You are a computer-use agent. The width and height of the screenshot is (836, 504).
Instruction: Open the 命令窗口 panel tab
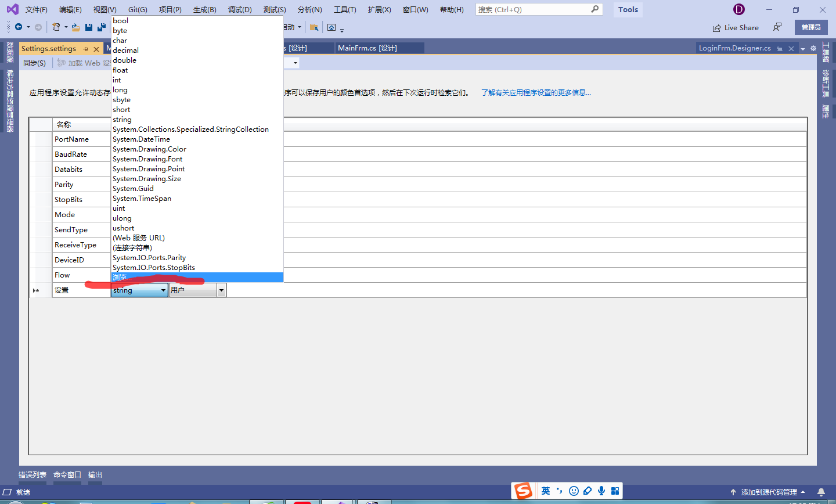[x=67, y=475]
